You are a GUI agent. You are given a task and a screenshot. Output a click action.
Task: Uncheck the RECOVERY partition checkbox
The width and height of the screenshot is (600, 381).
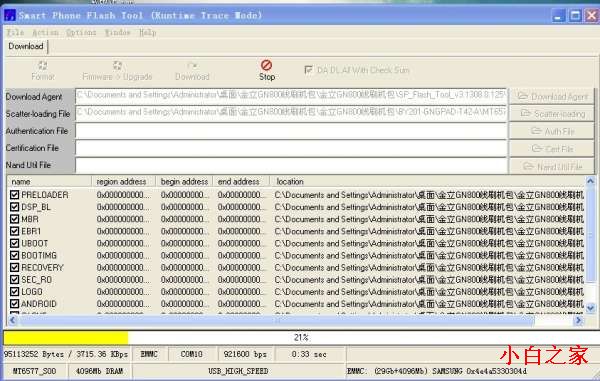(15, 267)
